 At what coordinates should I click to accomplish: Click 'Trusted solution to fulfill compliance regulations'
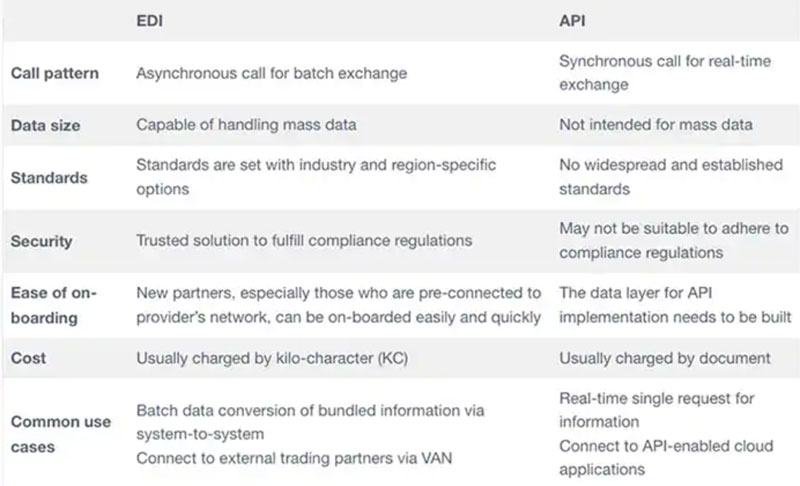point(304,240)
